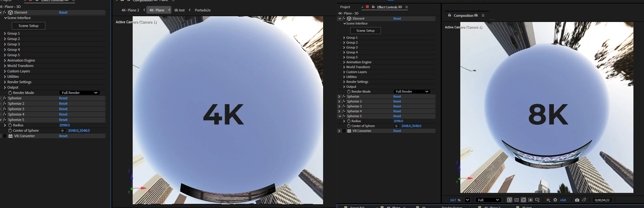
Task: Toggle lock on right Effect Controls 3D tab
Action: coord(373,7)
